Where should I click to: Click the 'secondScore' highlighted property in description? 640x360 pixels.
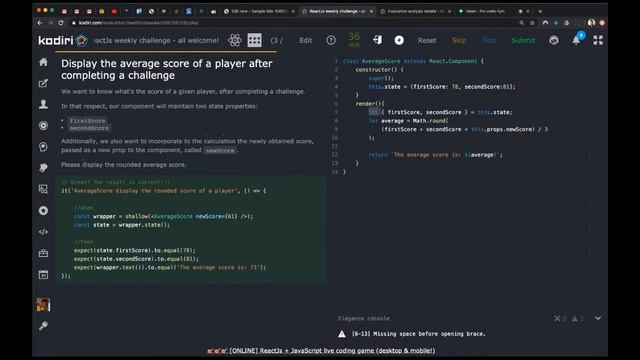pos(89,128)
